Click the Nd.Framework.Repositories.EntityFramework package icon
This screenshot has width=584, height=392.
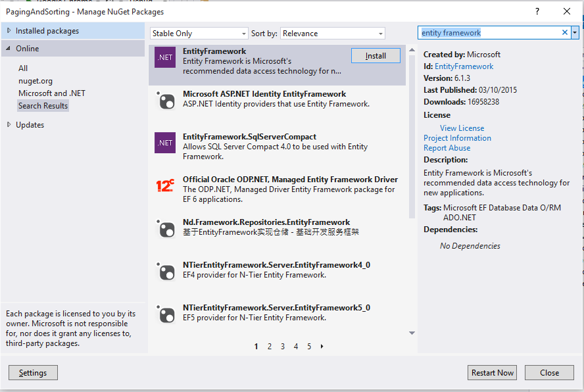[x=165, y=228]
